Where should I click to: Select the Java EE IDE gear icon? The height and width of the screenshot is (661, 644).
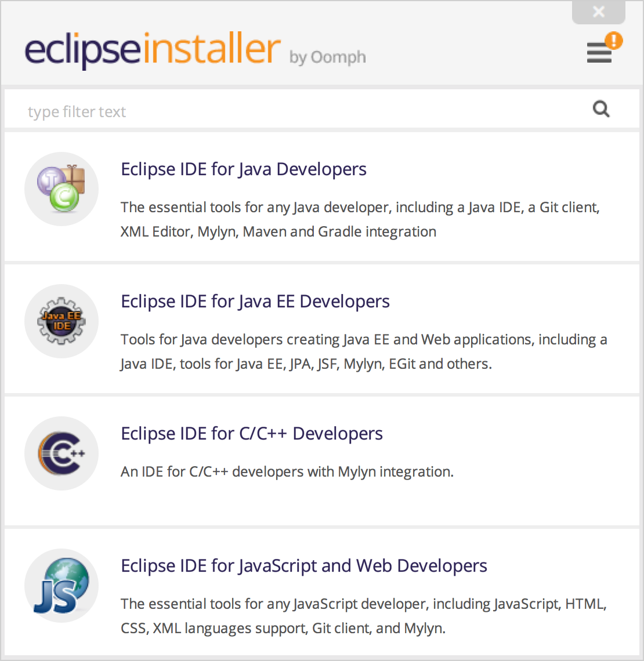pyautogui.click(x=61, y=321)
